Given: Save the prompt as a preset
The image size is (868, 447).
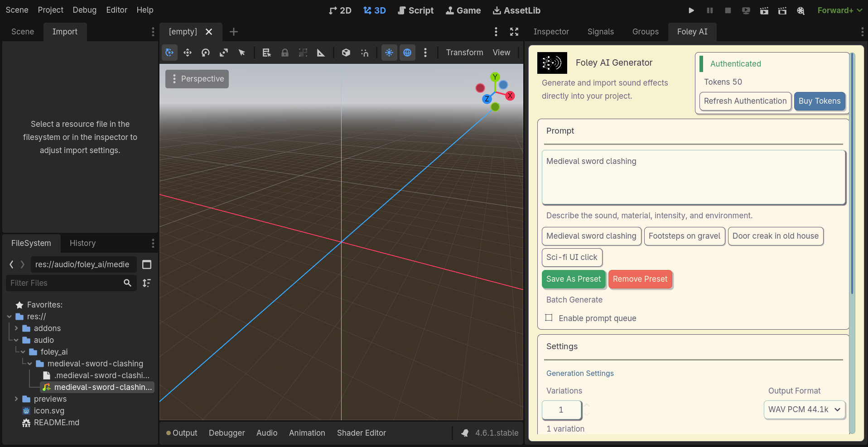Looking at the screenshot, I should tap(573, 279).
